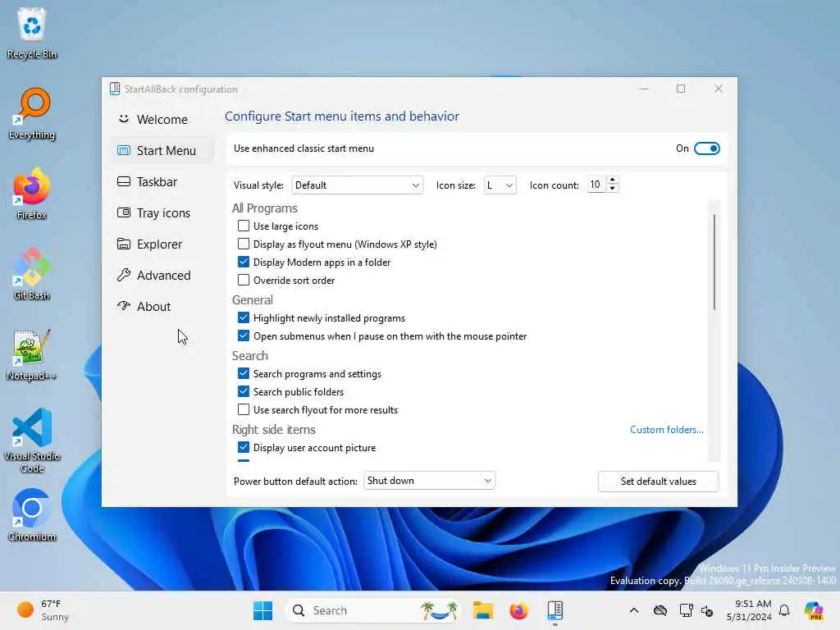The width and height of the screenshot is (840, 630).
Task: Select the Recycle Bin desktop icon
Action: coord(32,33)
